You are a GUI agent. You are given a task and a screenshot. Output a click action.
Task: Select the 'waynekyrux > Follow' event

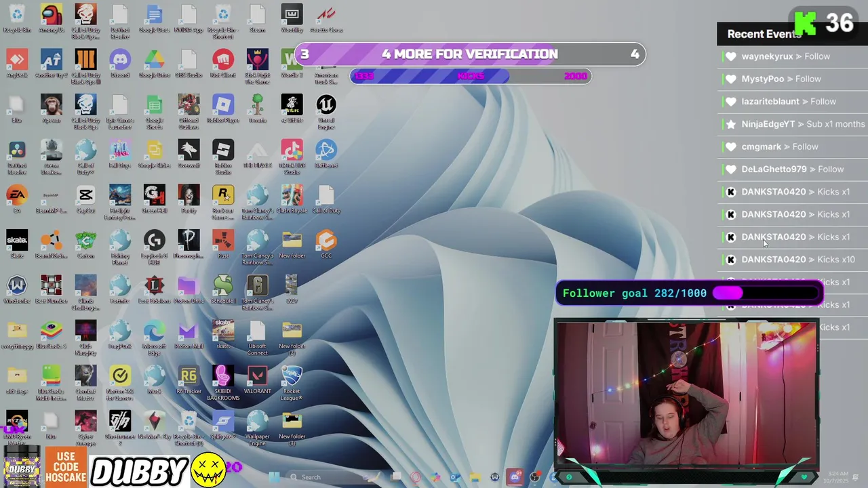(792, 56)
